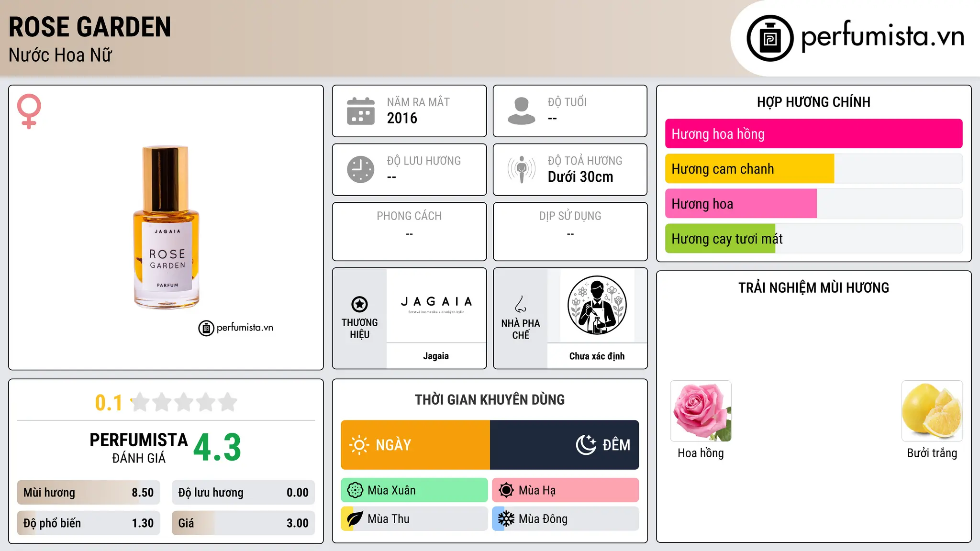Image resolution: width=980 pixels, height=551 pixels.
Task: Click the Độ lưu hương score bar
Action: coord(244,493)
